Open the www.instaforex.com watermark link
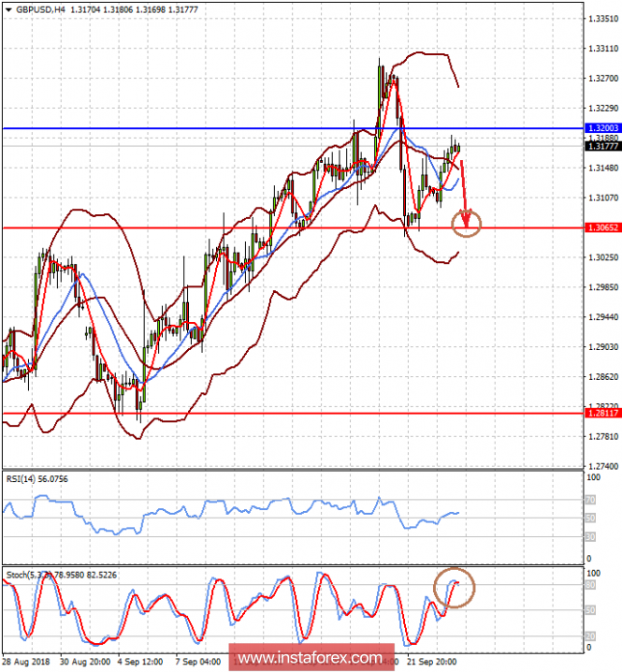This screenshot has height=672, width=622. [311, 658]
